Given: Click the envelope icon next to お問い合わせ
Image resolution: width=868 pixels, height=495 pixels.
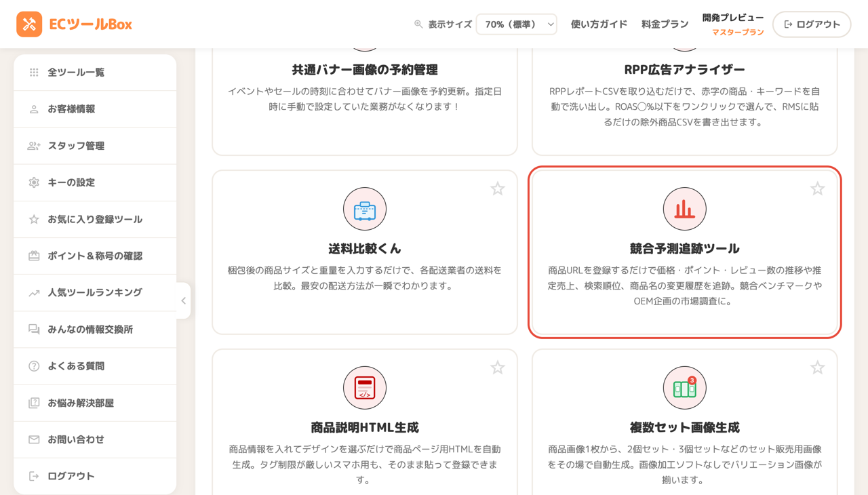Looking at the screenshot, I should point(34,439).
